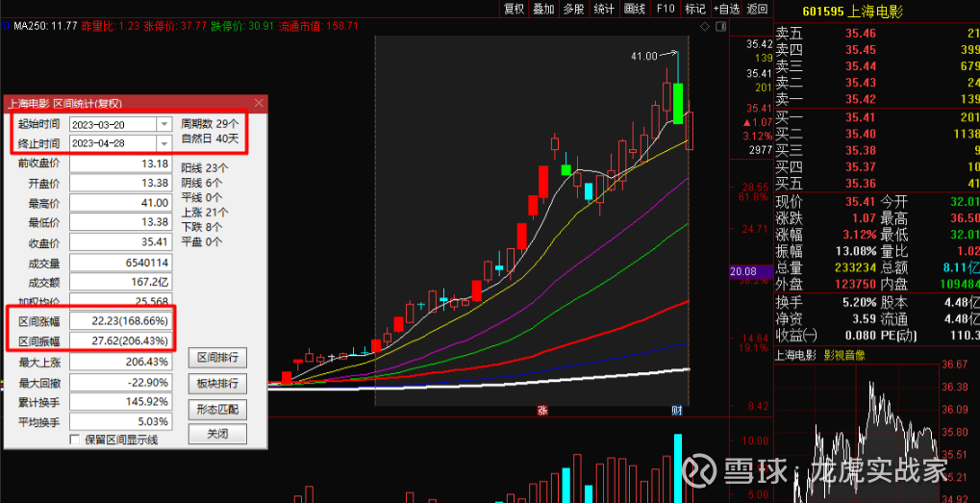This screenshot has width=980, height=503.
Task: Add stock via +自选 button
Action: (x=726, y=8)
